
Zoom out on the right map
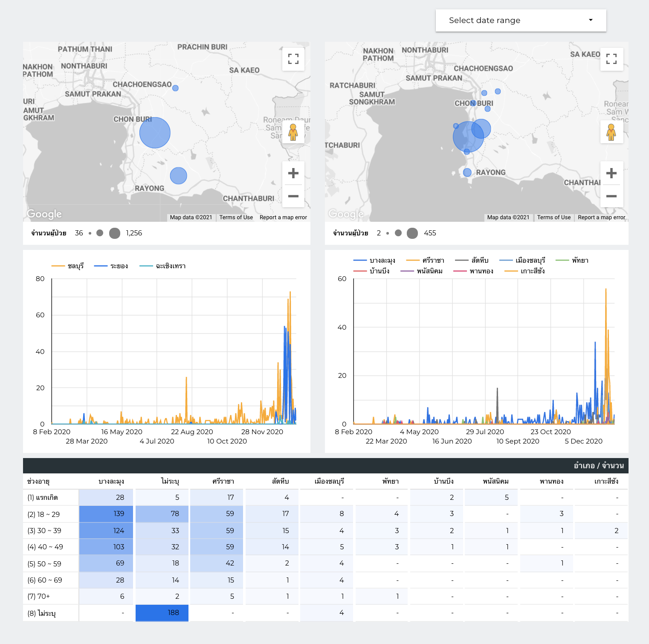pyautogui.click(x=611, y=196)
